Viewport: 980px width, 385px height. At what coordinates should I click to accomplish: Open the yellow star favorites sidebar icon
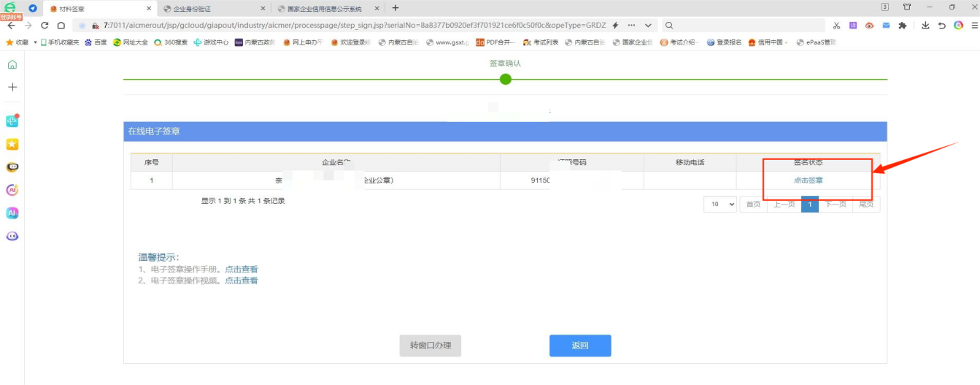(x=12, y=145)
